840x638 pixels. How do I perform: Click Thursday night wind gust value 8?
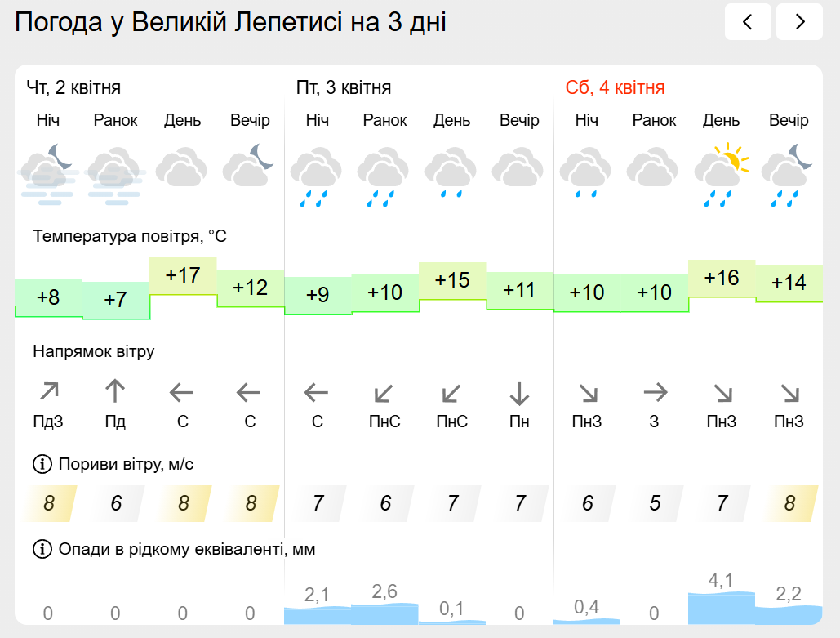point(49,503)
